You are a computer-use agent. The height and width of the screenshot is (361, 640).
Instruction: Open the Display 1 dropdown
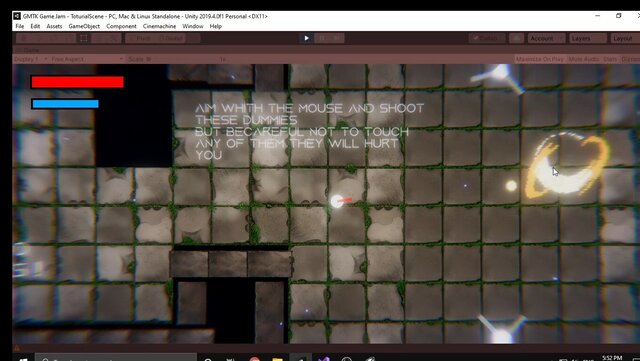click(x=31, y=59)
